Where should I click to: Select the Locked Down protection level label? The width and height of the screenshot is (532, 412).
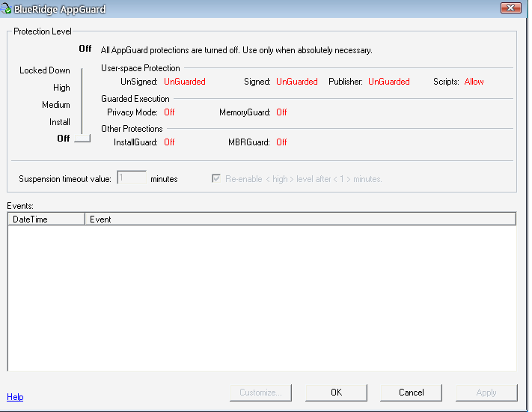coord(45,70)
